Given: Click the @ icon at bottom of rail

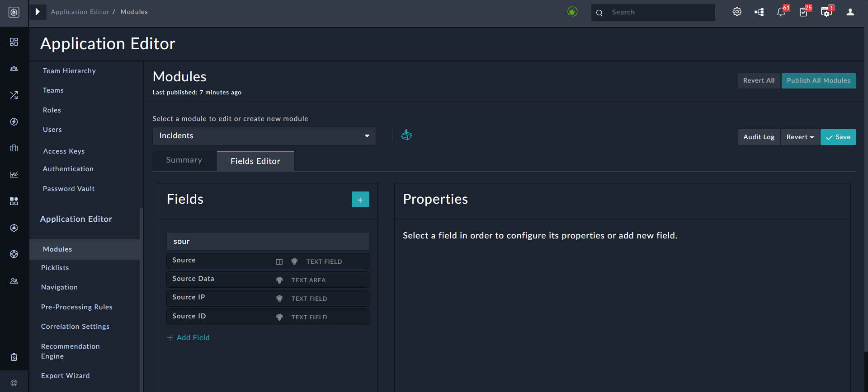Looking at the screenshot, I should [x=14, y=383].
